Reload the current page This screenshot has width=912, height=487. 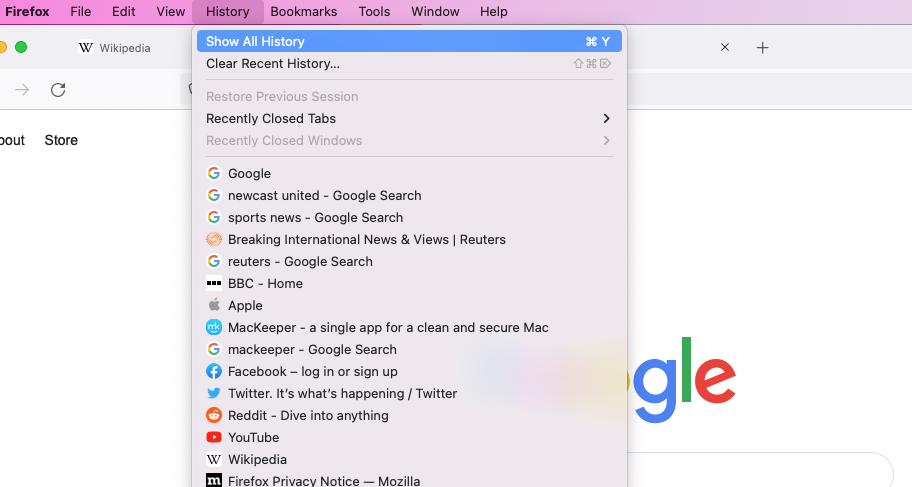coord(58,90)
